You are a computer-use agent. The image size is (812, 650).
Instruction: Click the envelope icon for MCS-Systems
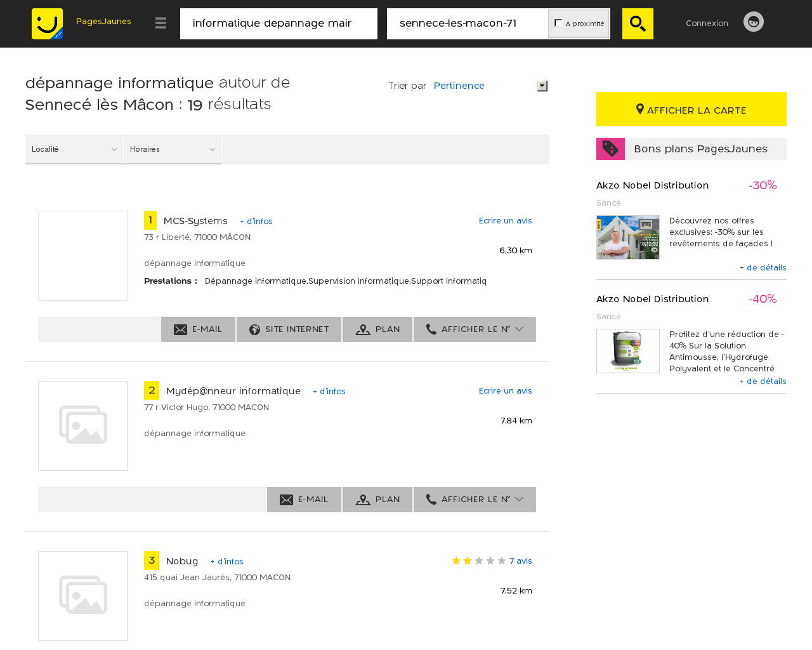[x=180, y=329]
